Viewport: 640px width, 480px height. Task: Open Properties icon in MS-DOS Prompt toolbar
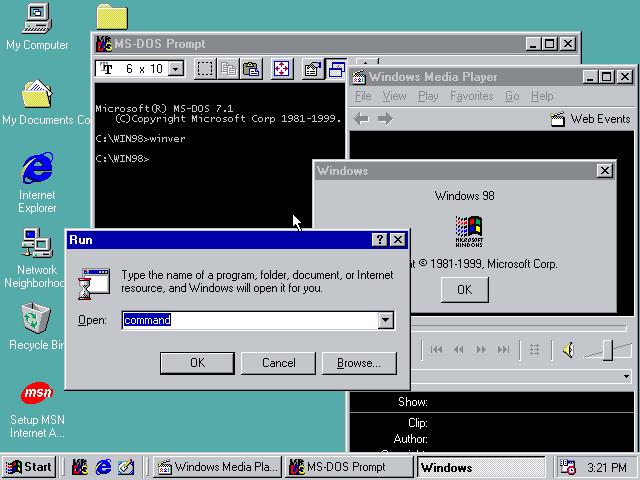tap(312, 69)
